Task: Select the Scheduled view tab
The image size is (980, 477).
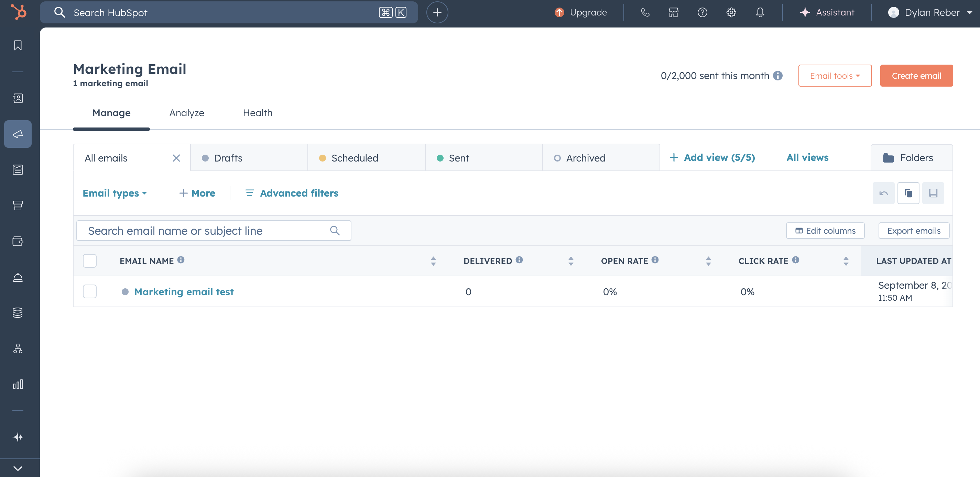Action: click(x=354, y=158)
